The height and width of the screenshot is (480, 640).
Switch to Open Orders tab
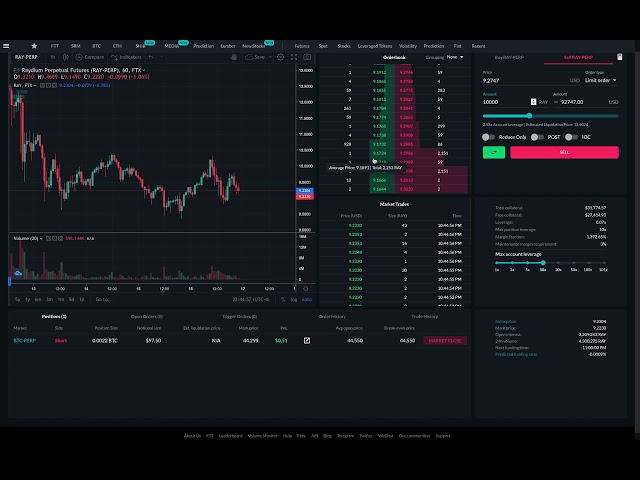(x=147, y=317)
